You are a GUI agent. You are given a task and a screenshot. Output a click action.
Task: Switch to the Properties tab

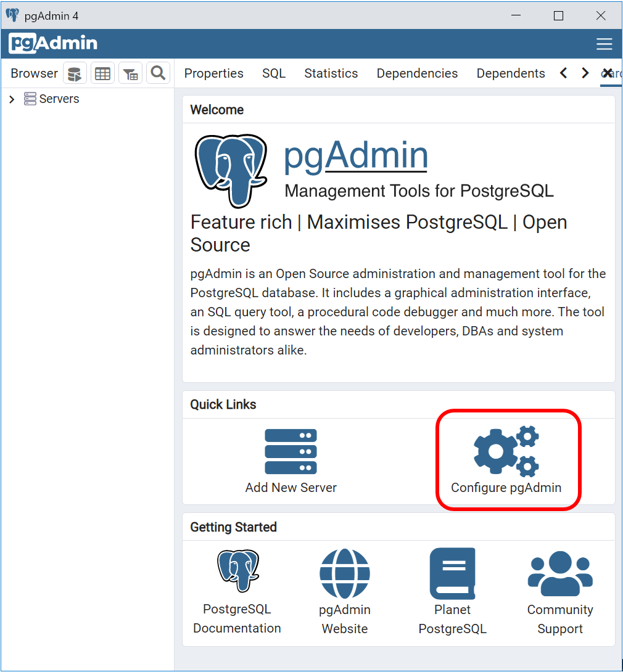pyautogui.click(x=213, y=73)
